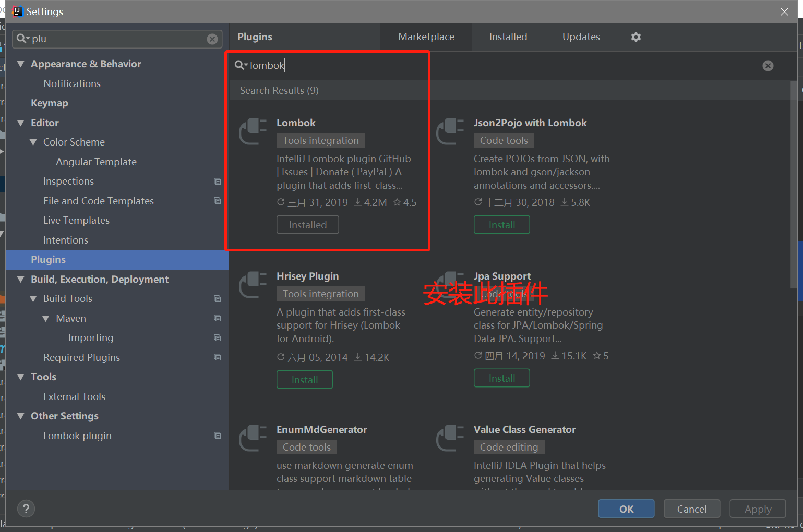803x532 pixels.
Task: Open the search options magnifier in plugin search
Action: point(241,65)
